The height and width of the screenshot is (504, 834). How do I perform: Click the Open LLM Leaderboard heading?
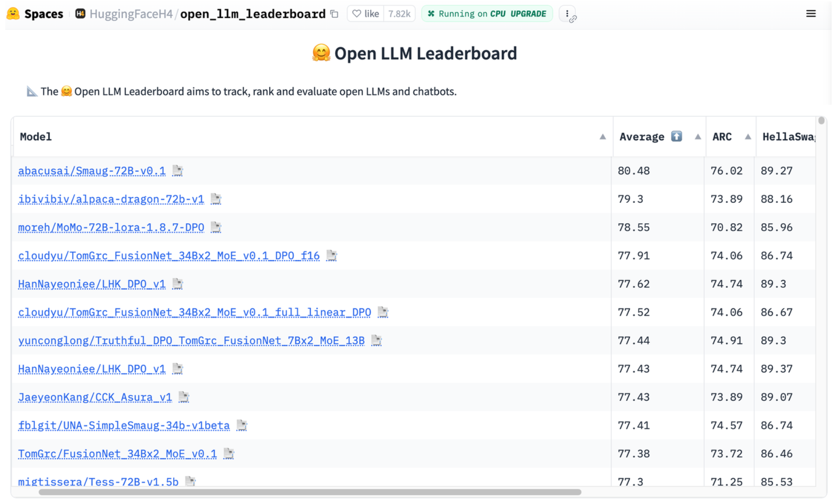click(x=414, y=53)
